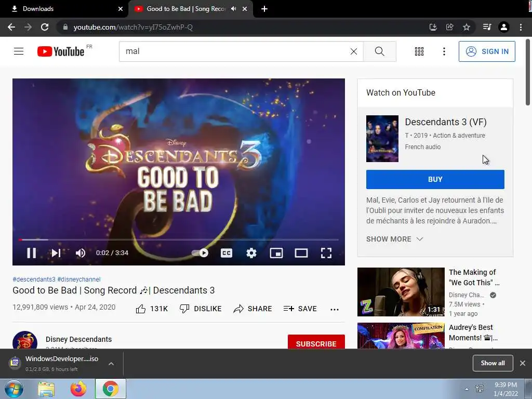Open YouTube settings three-dot menu
Viewport: 532px width, 399px height.
[x=444, y=51]
